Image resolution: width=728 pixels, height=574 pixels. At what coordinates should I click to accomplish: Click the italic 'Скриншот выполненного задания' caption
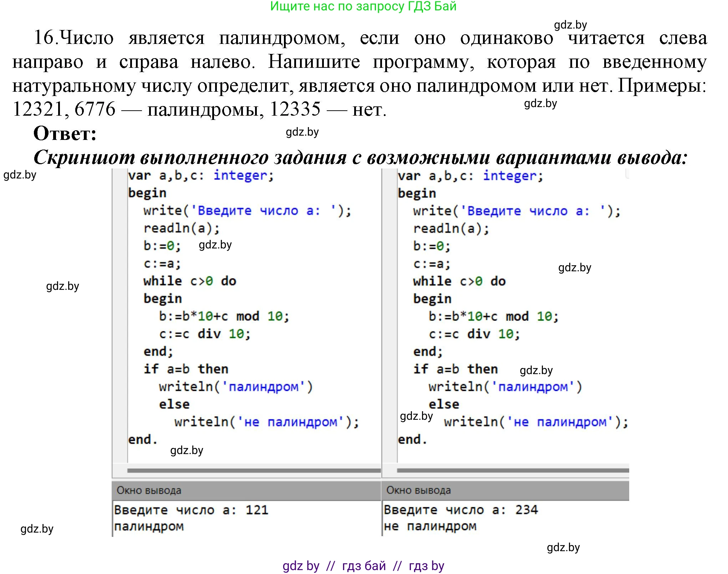360,157
